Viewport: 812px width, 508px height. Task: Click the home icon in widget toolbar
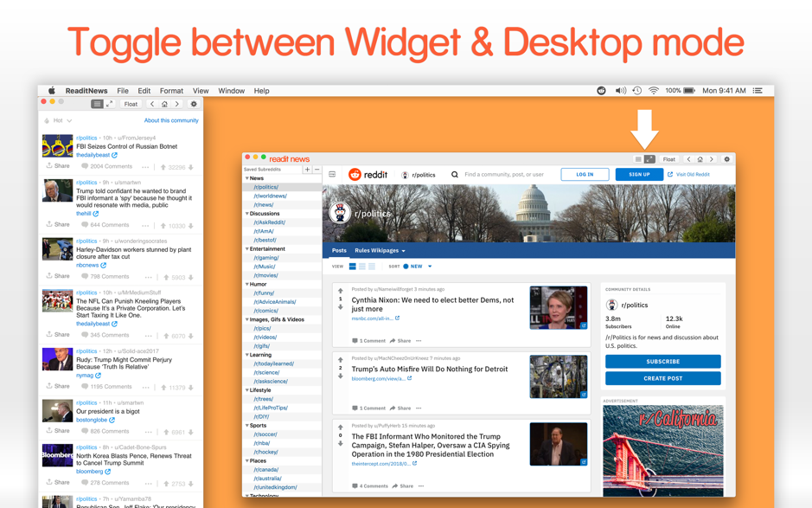pos(164,104)
